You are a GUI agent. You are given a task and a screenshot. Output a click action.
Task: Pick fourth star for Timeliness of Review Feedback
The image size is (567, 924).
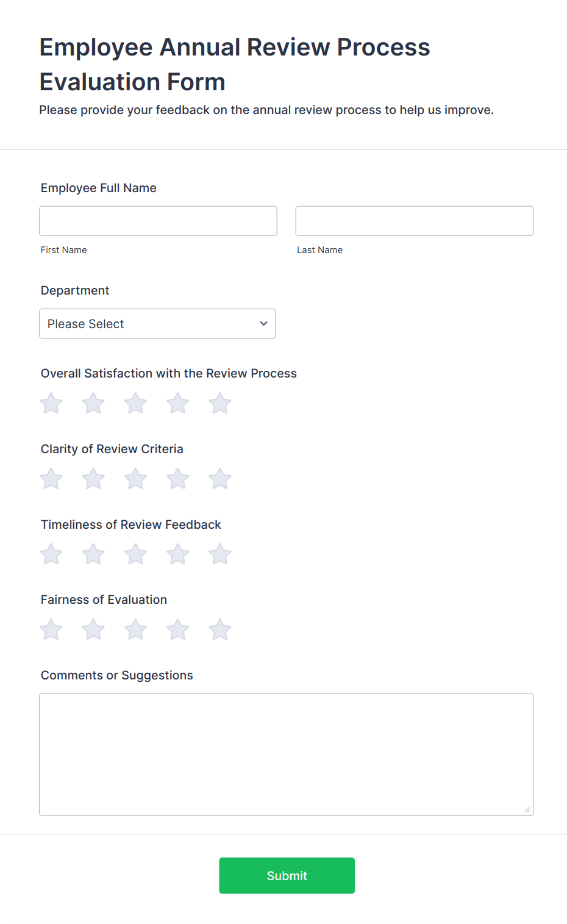point(178,554)
